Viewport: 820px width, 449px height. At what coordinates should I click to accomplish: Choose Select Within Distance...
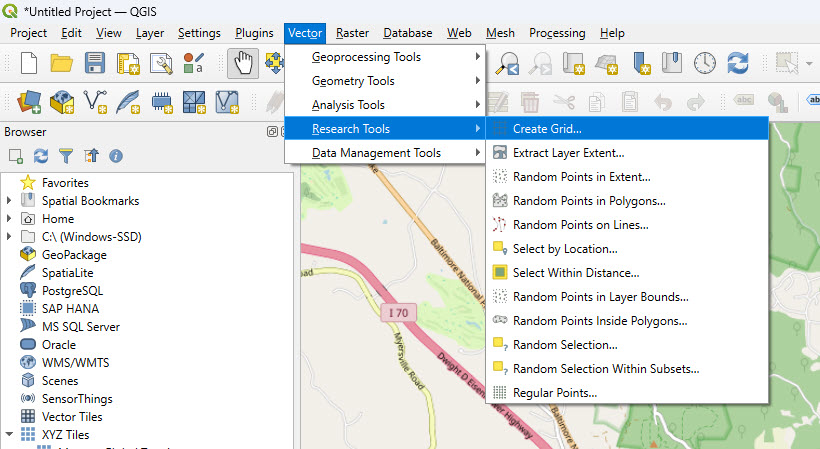pos(627,273)
